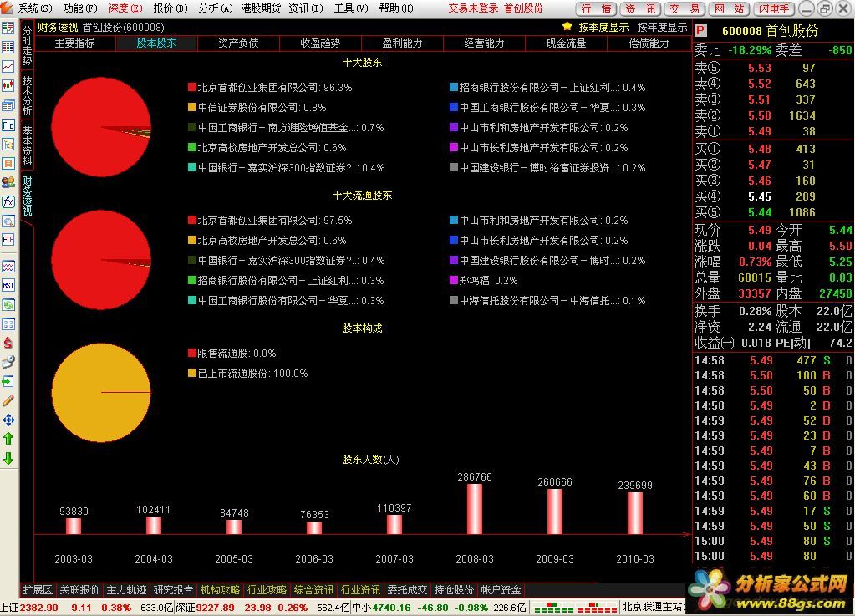Image resolution: width=855 pixels, height=616 pixels.
Task: Click the RSI indicator icon
Action: tap(8, 285)
